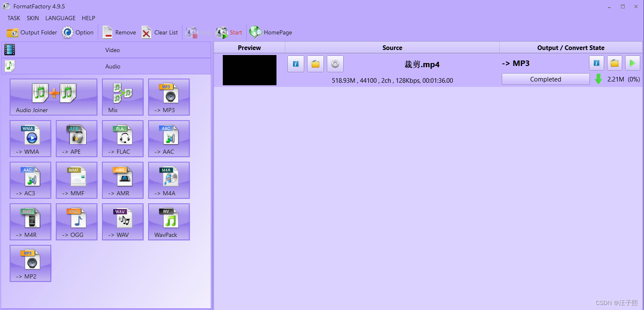Open the output file's folder

(x=615, y=63)
